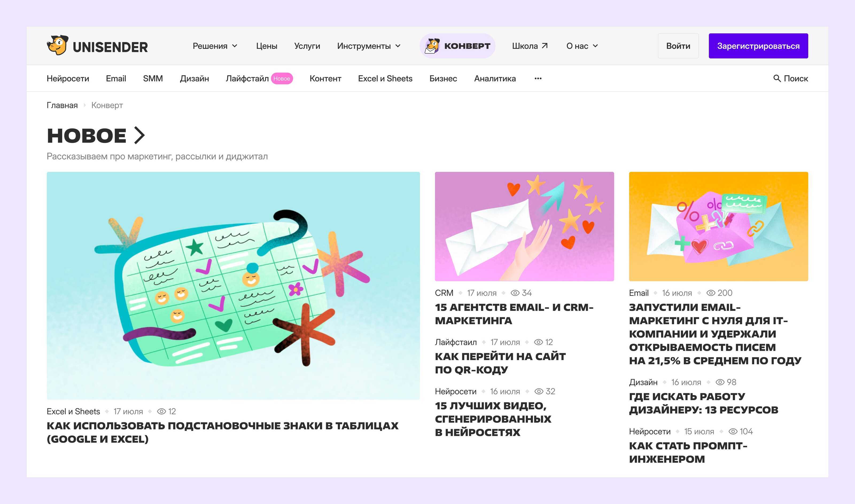855x504 pixels.
Task: Switch to Excel и Sheets category
Action: (x=385, y=78)
